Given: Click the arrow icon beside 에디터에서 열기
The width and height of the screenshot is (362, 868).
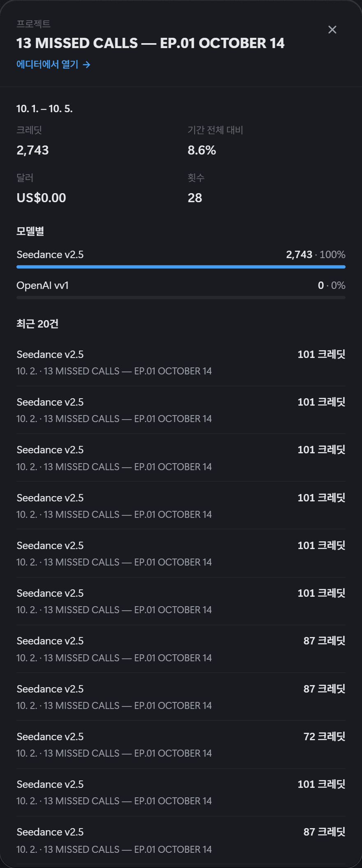Looking at the screenshot, I should click(86, 65).
